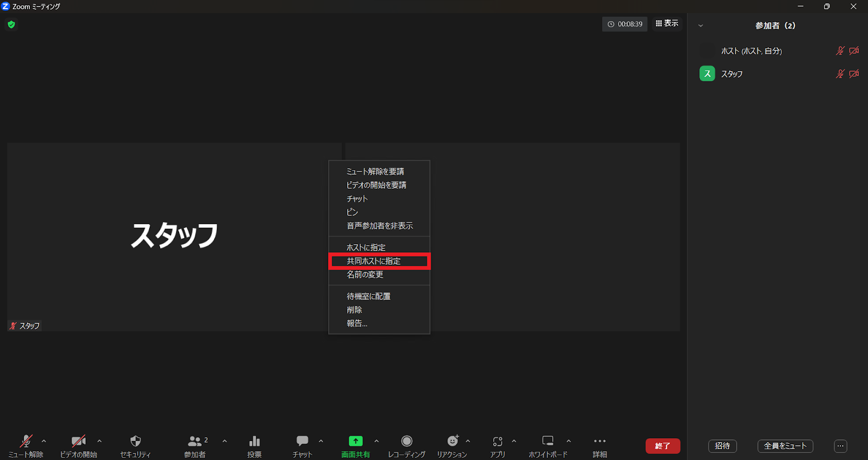Click the red End (終了) button
The height and width of the screenshot is (460, 868).
pos(662,446)
